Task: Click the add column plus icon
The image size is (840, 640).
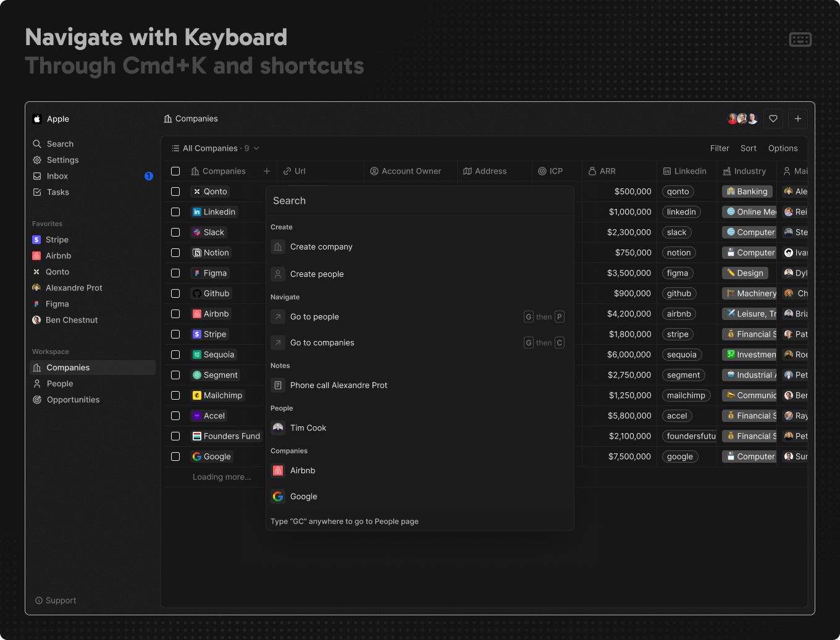Action: (267, 171)
